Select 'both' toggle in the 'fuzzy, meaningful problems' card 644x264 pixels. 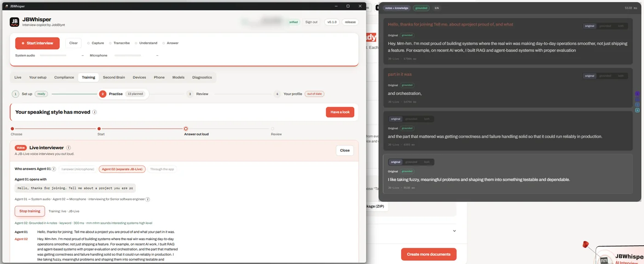pos(426,162)
